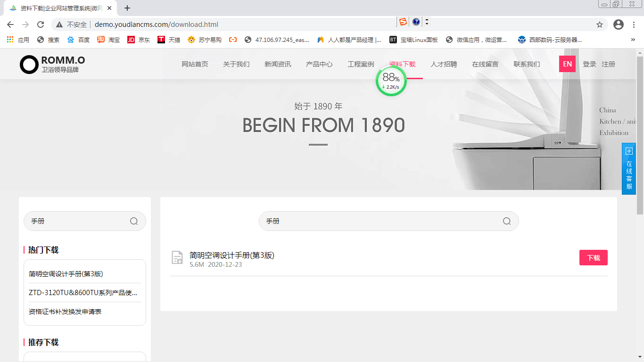Click the 热门下载 section heading
This screenshot has width=644, height=362.
[x=43, y=250]
